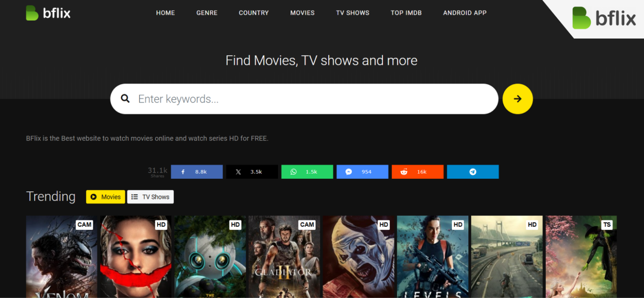Switch Trending to show Movies
This screenshot has width=644, height=298.
(x=105, y=196)
